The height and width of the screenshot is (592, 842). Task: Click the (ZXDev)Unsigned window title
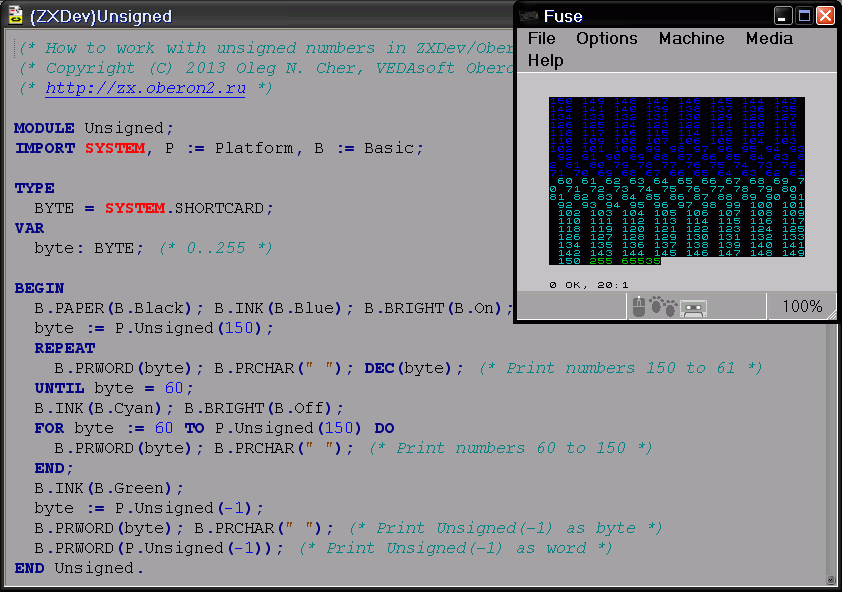[101, 17]
